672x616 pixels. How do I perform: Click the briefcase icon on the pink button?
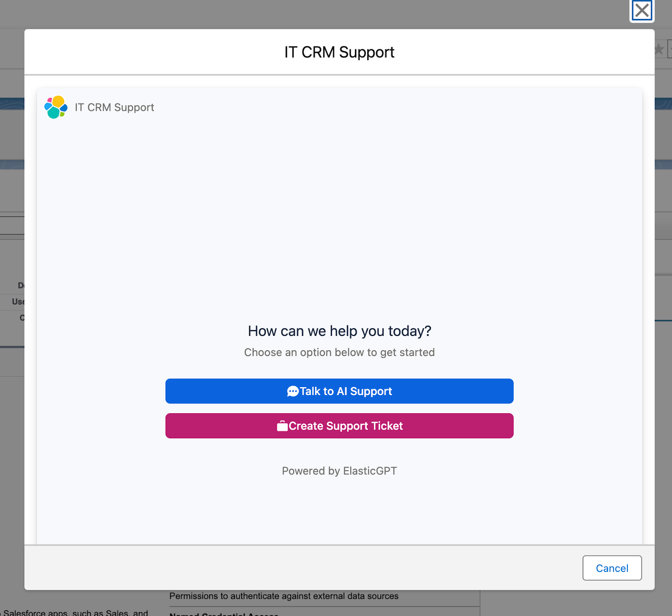(283, 425)
